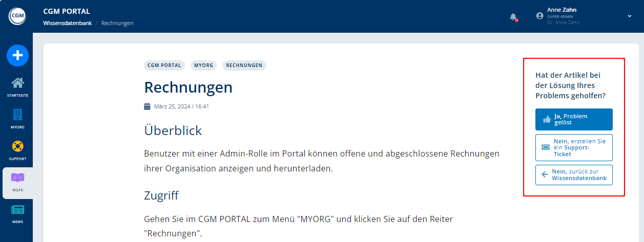Click the user avatar icon beside Anne Zahn

click(x=539, y=16)
